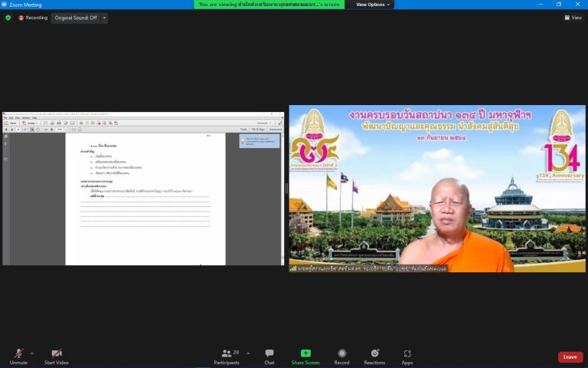Screen dimensions: 588x368
Task: Click the View layout button
Action: tap(573, 18)
